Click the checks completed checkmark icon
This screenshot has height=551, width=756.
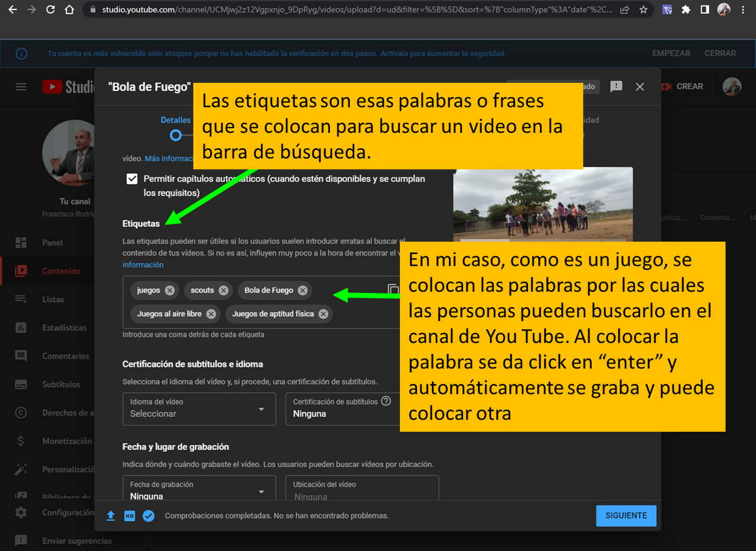148,516
